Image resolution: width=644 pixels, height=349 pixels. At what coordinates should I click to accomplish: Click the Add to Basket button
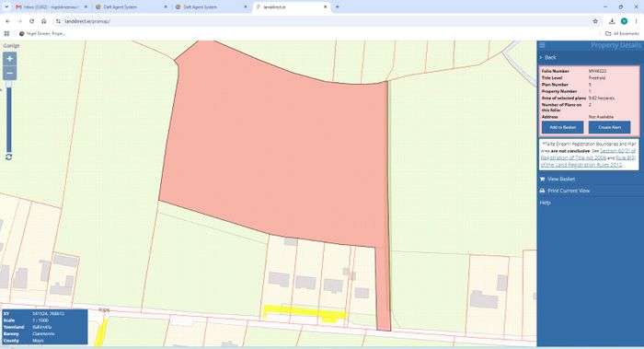(x=562, y=127)
